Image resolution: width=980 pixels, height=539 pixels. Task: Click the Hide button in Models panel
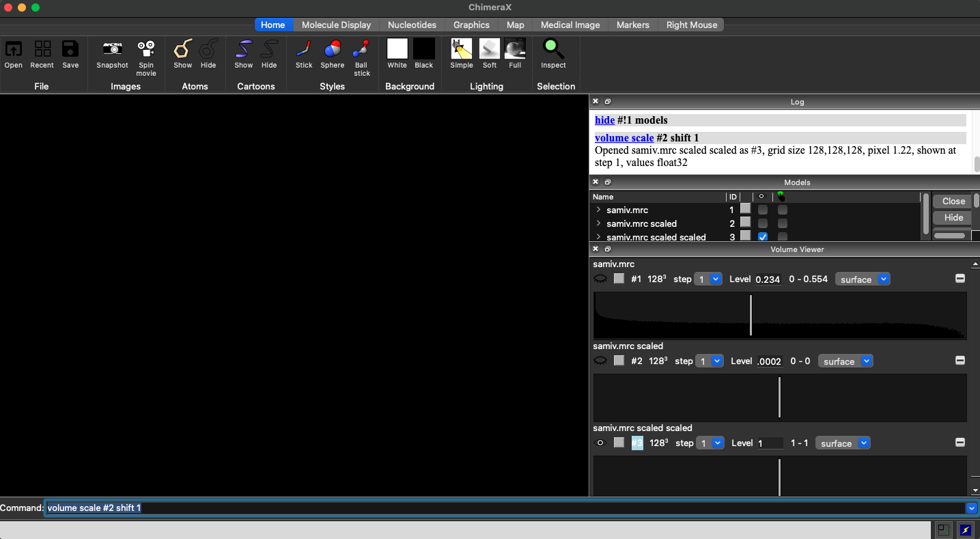[x=953, y=217]
